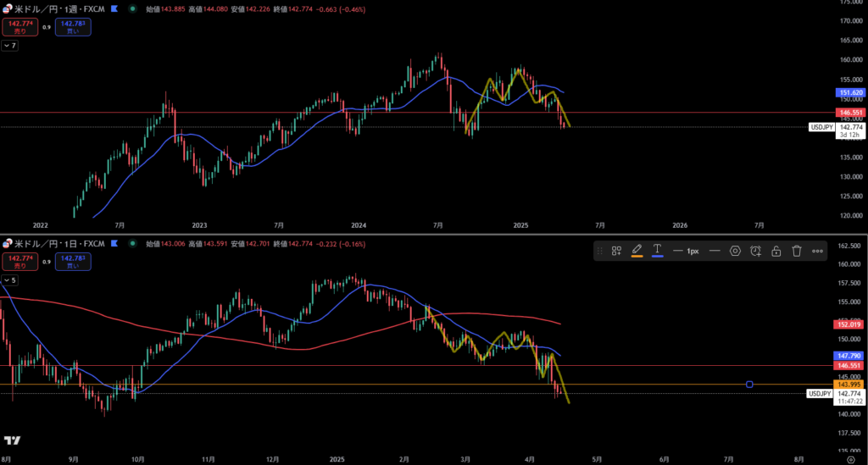Click the 143.995 orange price label
The height and width of the screenshot is (465, 868).
click(849, 385)
